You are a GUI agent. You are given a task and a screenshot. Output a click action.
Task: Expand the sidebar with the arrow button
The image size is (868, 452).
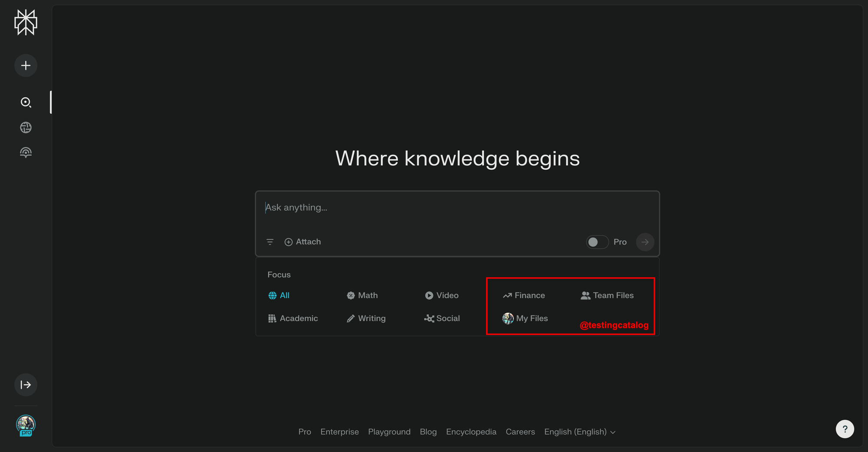coord(26,385)
